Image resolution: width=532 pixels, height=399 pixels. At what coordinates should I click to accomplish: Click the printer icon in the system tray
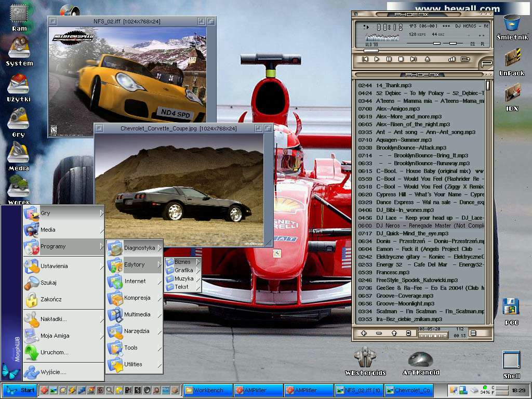tap(474, 391)
